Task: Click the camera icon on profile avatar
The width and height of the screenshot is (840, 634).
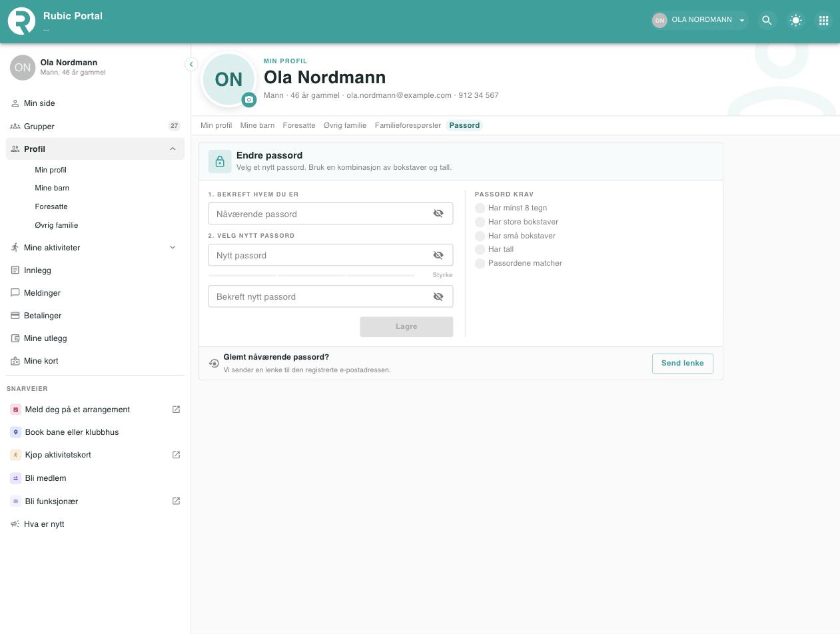Action: pyautogui.click(x=248, y=100)
